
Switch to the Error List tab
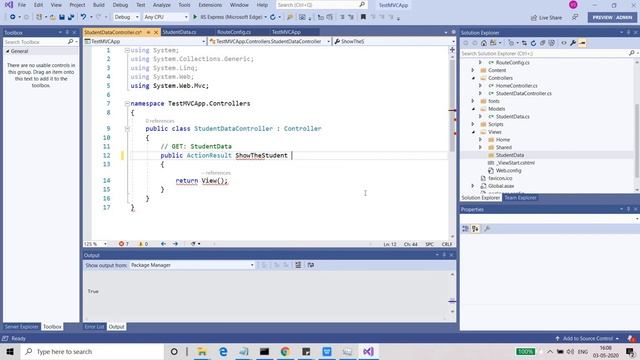94,327
